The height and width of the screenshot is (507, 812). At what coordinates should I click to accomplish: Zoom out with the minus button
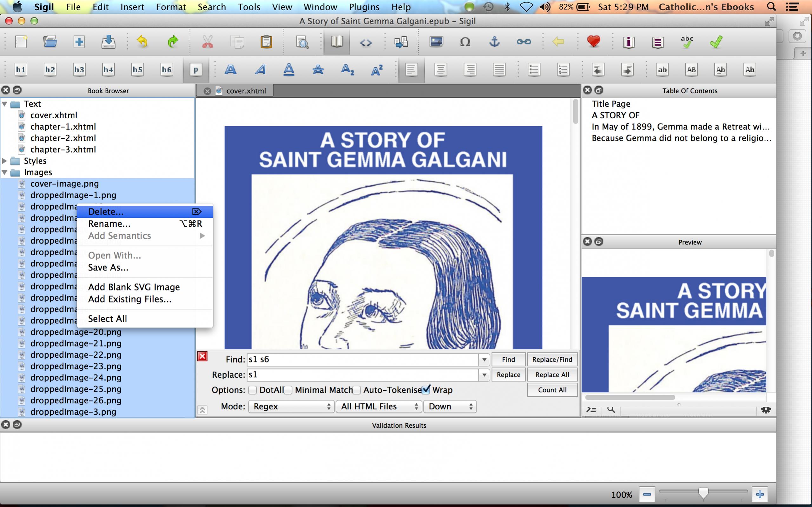pyautogui.click(x=647, y=494)
